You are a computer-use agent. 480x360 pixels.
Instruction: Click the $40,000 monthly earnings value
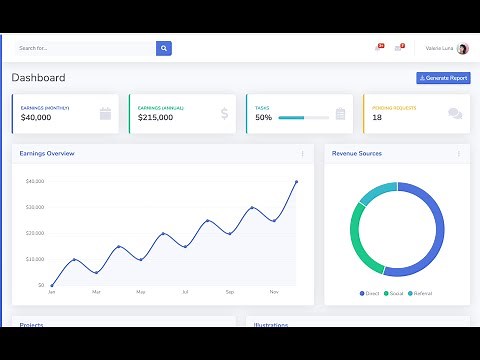click(x=36, y=117)
